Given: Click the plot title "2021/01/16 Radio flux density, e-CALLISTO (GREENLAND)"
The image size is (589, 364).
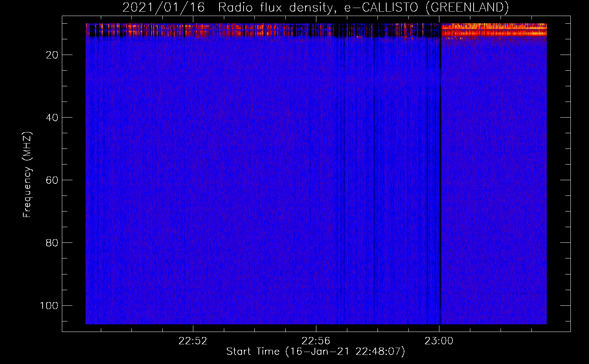Looking at the screenshot, I should pyautogui.click(x=315, y=7).
